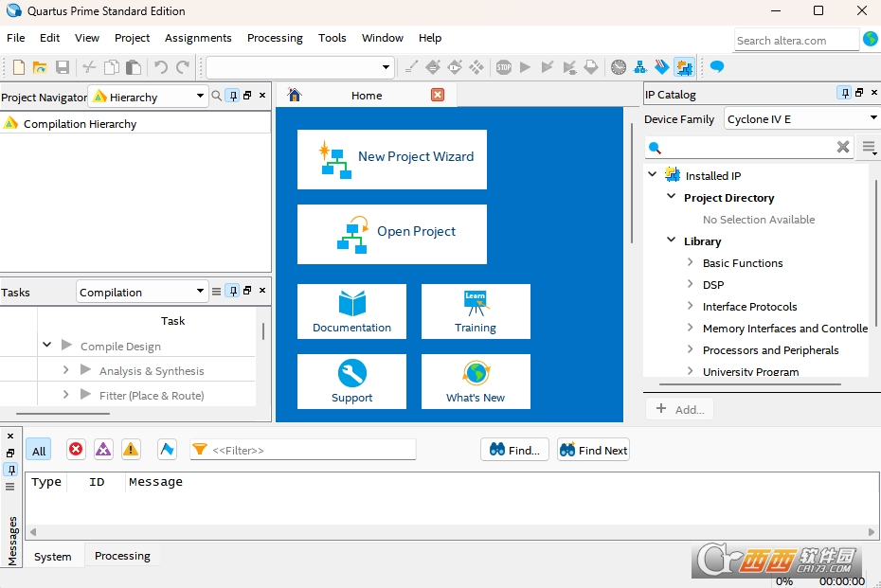
Task: Click the blue chat bubble feedback icon
Action: point(717,67)
